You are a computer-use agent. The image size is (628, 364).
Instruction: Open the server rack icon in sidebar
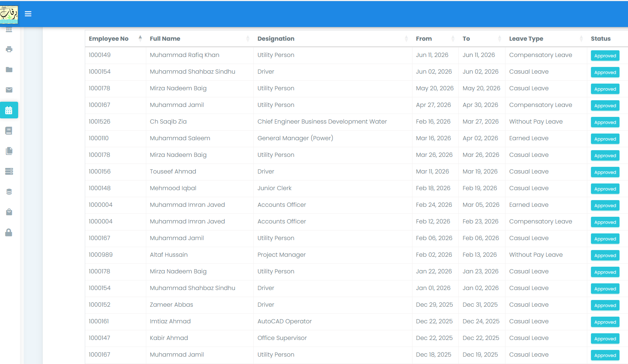coord(9,171)
